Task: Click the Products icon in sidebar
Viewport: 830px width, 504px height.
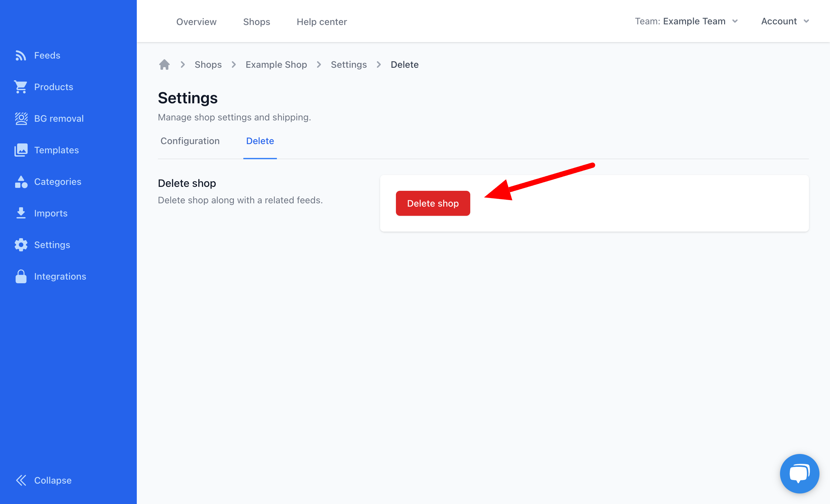Action: (21, 87)
